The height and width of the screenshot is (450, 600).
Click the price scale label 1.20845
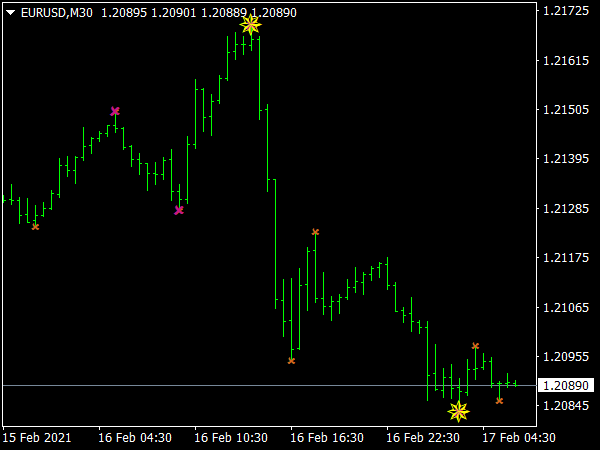click(x=566, y=406)
